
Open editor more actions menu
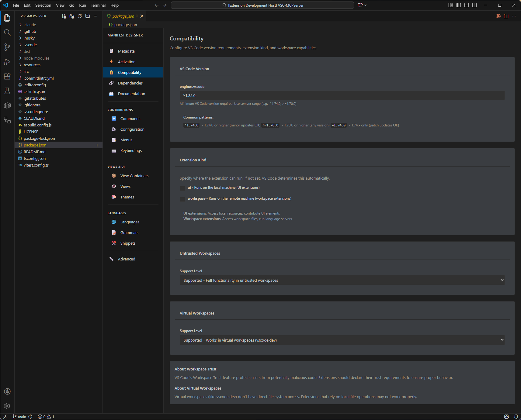pos(514,16)
